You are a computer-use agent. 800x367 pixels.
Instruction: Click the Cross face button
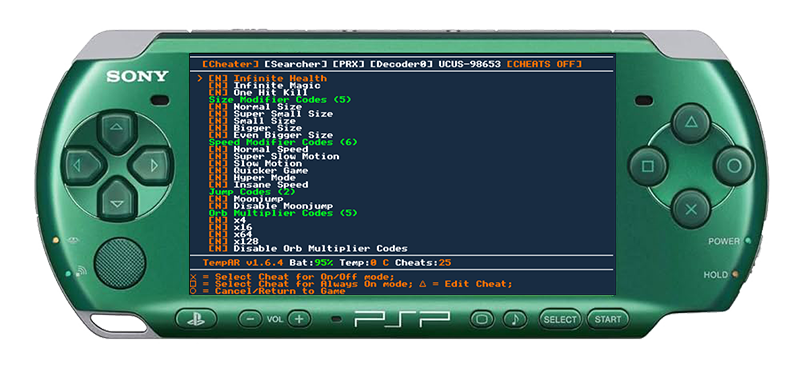[691, 209]
